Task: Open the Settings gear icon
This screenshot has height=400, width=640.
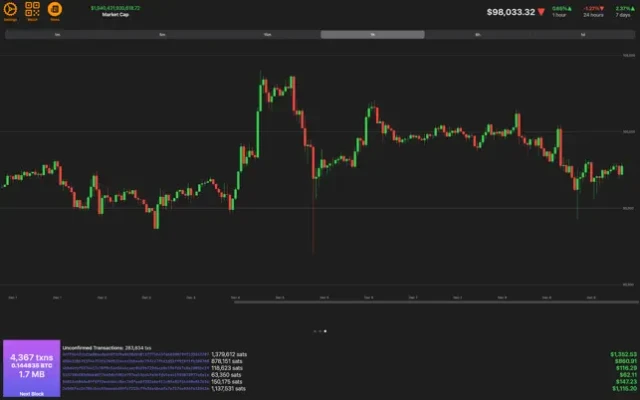Action: 12,11
